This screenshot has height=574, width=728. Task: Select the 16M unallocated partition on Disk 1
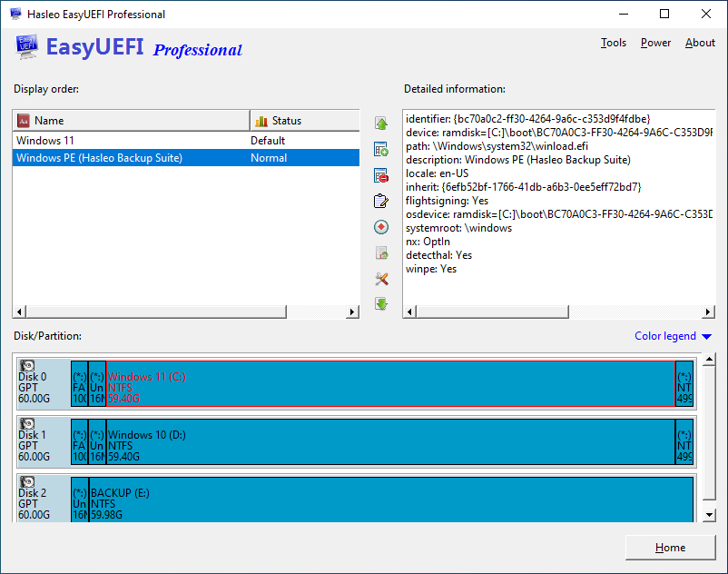(x=97, y=442)
